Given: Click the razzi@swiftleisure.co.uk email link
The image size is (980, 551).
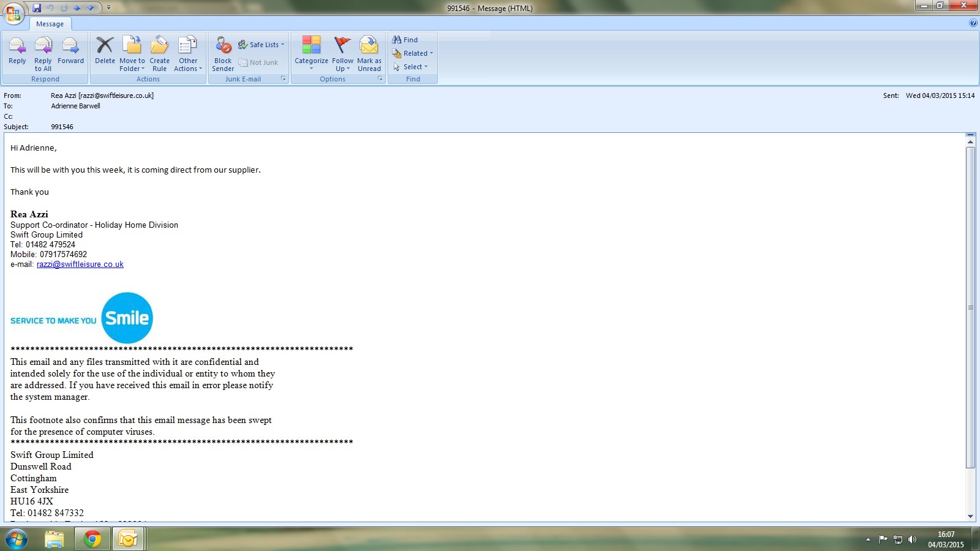Looking at the screenshot, I should [80, 264].
